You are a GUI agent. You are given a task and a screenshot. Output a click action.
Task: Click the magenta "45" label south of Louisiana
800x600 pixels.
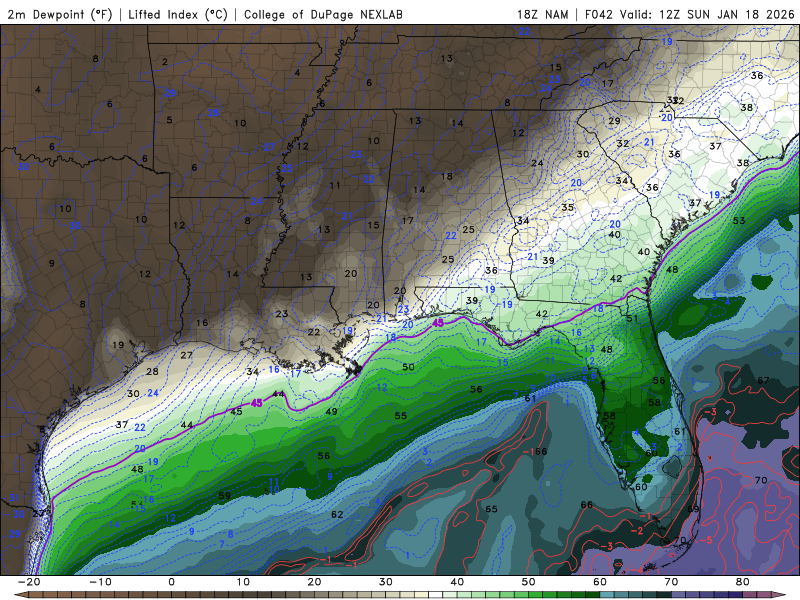pyautogui.click(x=257, y=403)
